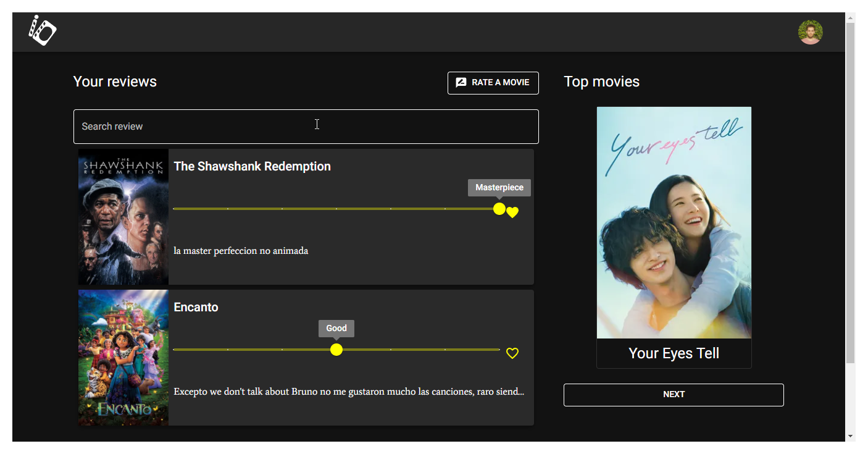The height and width of the screenshot is (454, 868).
Task: Click the Rate a Movie button label
Action: (x=500, y=83)
